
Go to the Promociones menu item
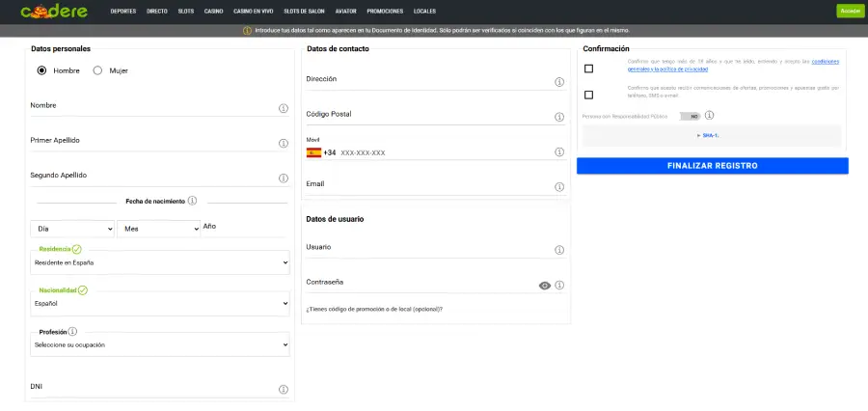point(385,12)
